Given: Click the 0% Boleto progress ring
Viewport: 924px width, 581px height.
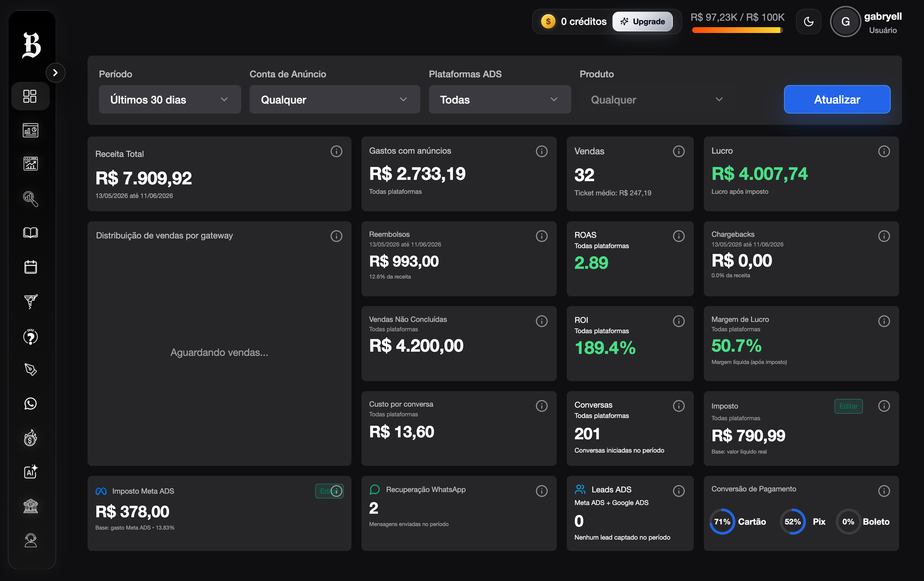Looking at the screenshot, I should pyautogui.click(x=848, y=521).
